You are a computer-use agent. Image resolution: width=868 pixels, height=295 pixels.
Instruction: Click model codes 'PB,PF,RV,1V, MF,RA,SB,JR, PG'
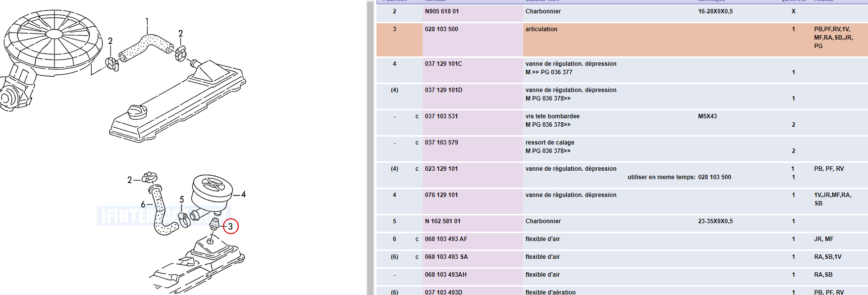[833, 38]
